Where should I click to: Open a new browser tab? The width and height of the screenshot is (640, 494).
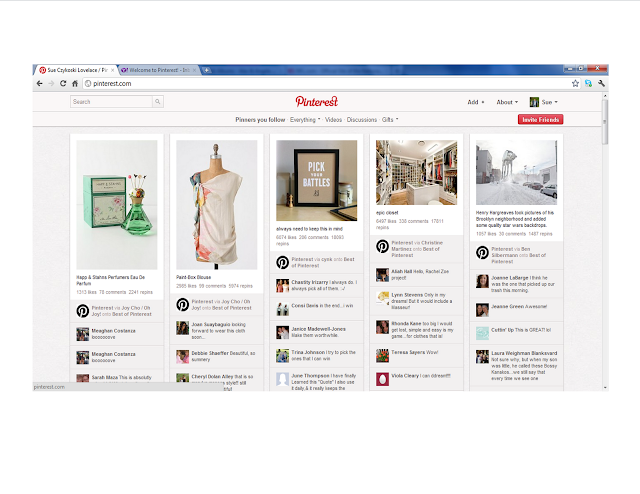pyautogui.click(x=207, y=70)
